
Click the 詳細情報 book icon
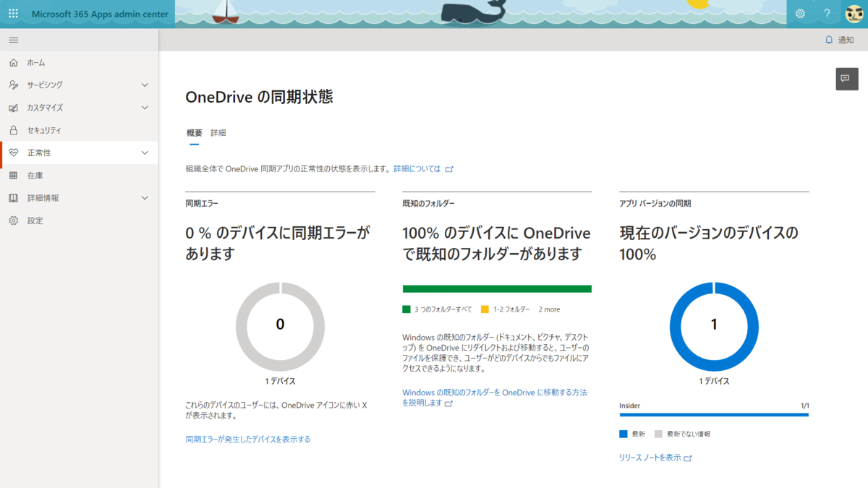tap(13, 198)
